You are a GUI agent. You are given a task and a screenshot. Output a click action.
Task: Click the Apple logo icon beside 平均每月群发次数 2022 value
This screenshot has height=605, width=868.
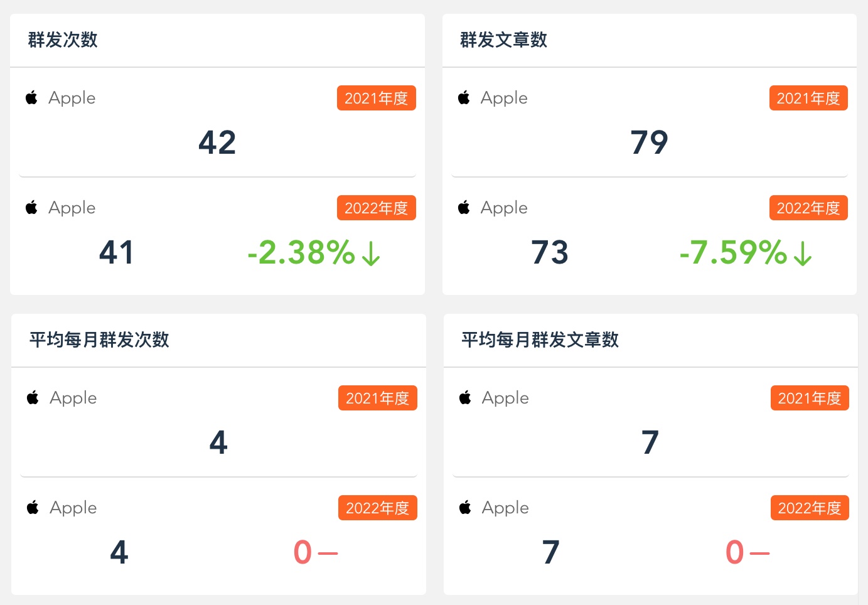tap(33, 507)
